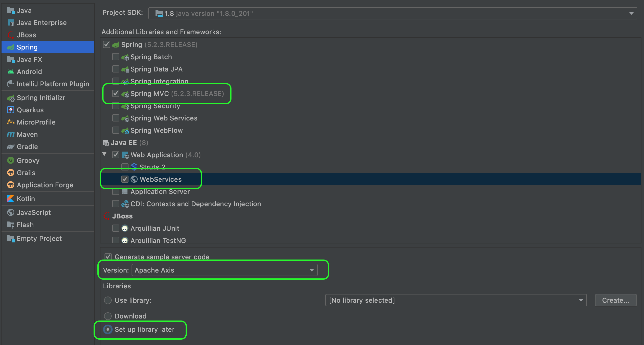644x345 pixels.
Task: Select Java Enterprise project type
Action: tap(42, 22)
